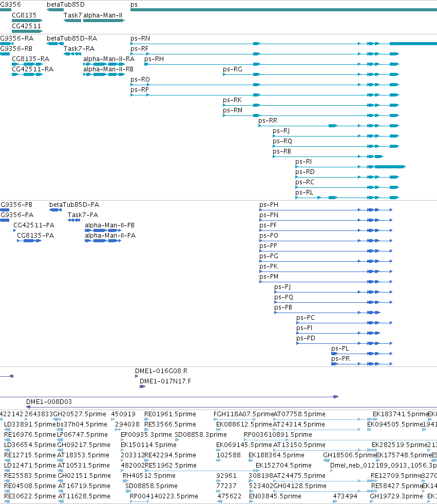Click the DME1-016G08.R clone label

tap(161, 371)
